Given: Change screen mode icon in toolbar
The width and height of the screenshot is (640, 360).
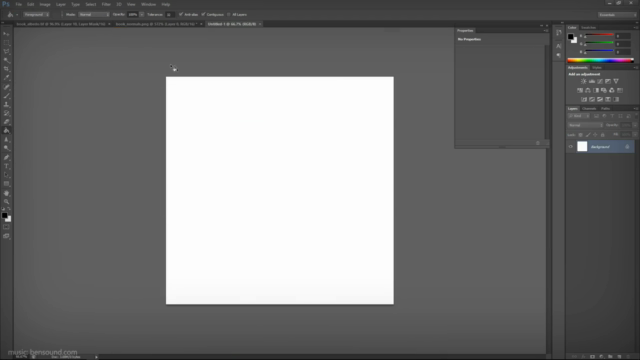Looking at the screenshot, I should coord(7,236).
